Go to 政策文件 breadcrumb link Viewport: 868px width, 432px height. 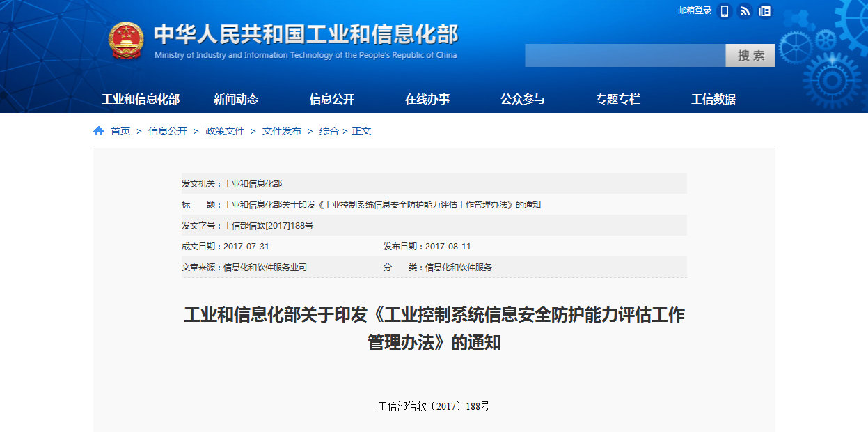click(225, 131)
